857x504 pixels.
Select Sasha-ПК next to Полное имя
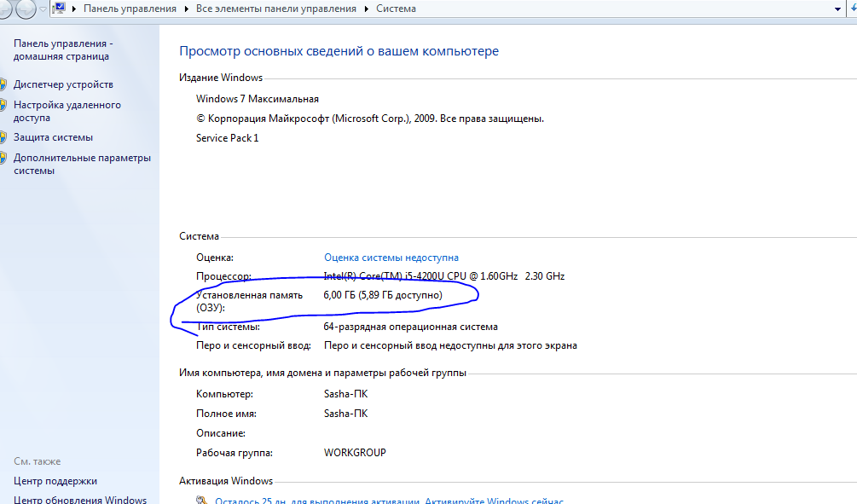(x=346, y=414)
